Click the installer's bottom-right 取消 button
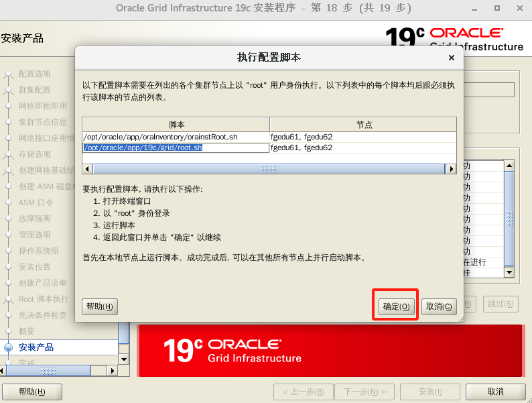The image size is (532, 403). (x=495, y=392)
